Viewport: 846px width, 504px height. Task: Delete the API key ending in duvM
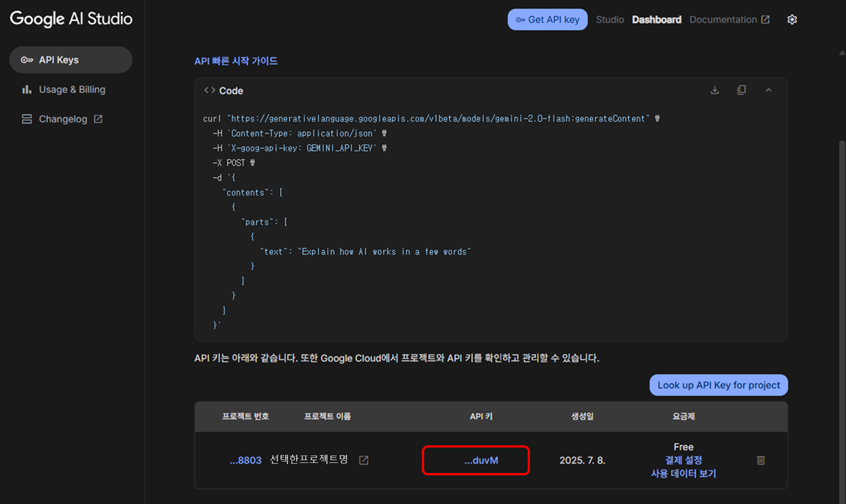point(761,460)
